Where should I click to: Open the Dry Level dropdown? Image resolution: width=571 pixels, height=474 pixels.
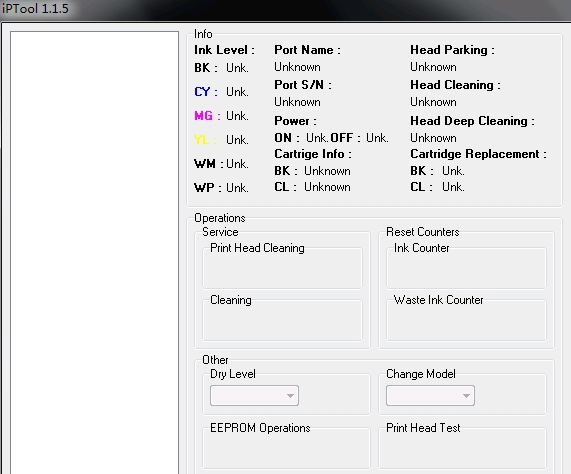(254, 395)
